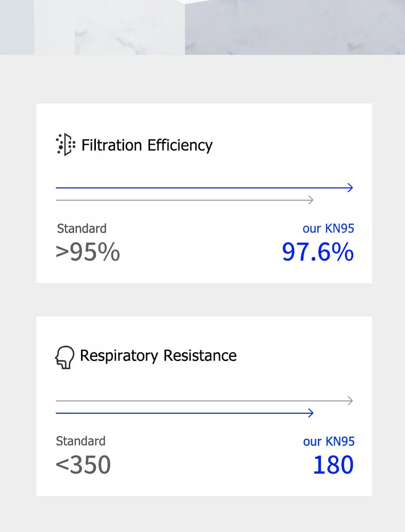Click the 97.6% filtration value
Screen dimensions: 405x532
(318, 252)
